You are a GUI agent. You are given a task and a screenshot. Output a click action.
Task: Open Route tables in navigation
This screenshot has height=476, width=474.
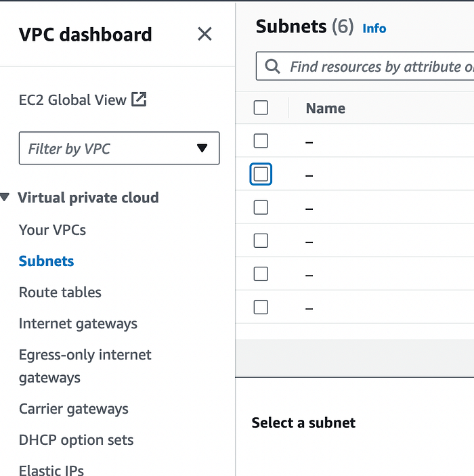coord(60,292)
